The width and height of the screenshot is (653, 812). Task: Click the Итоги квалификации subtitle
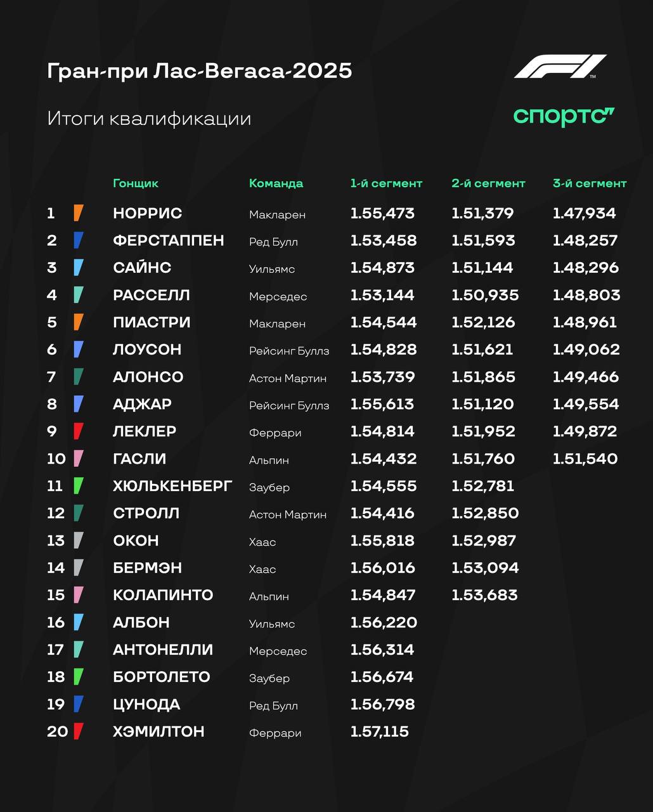(x=149, y=119)
